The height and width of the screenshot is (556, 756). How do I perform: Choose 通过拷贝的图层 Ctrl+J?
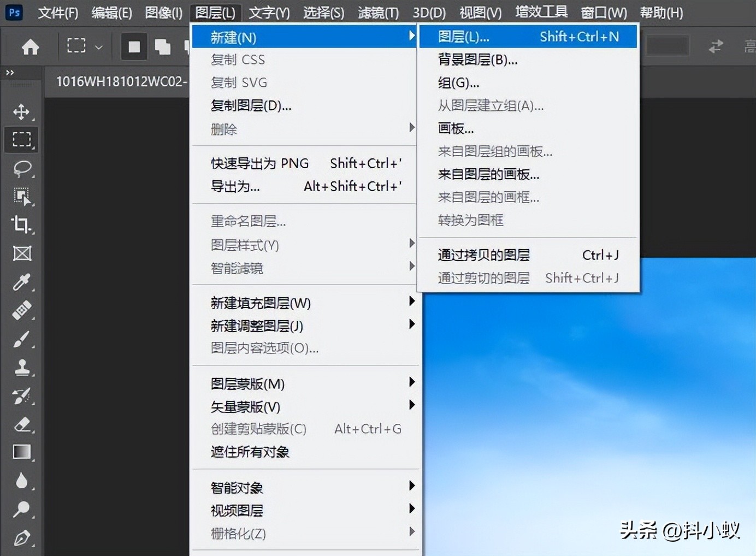(x=528, y=255)
